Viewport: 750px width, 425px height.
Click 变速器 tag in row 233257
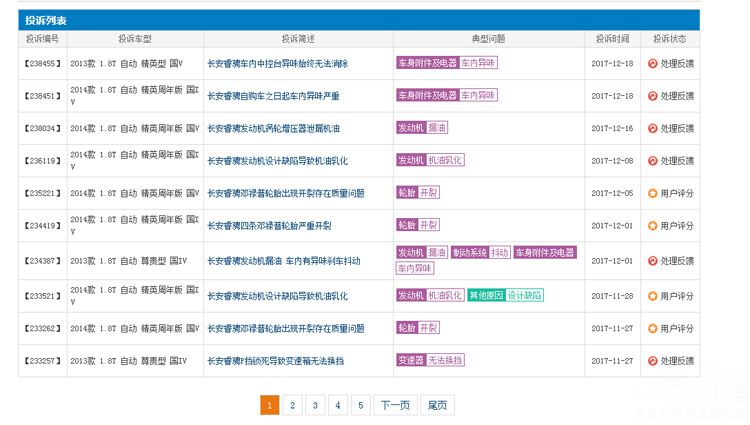tap(411, 360)
